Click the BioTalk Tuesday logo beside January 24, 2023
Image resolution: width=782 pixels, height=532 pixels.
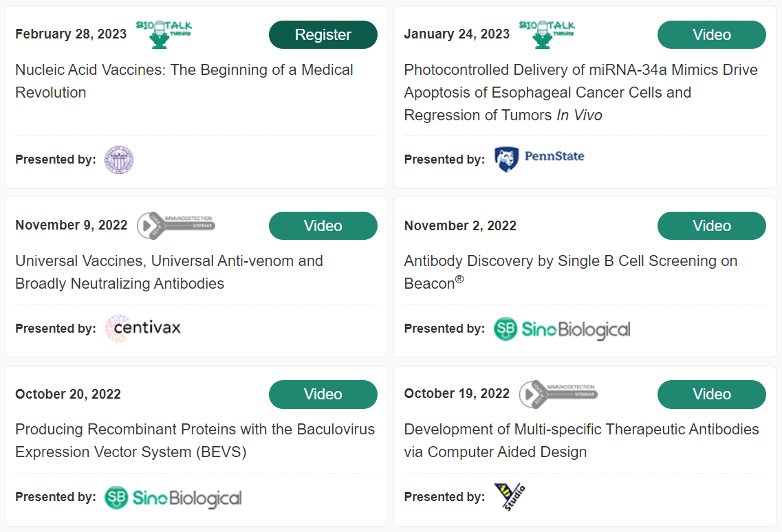pos(547,34)
